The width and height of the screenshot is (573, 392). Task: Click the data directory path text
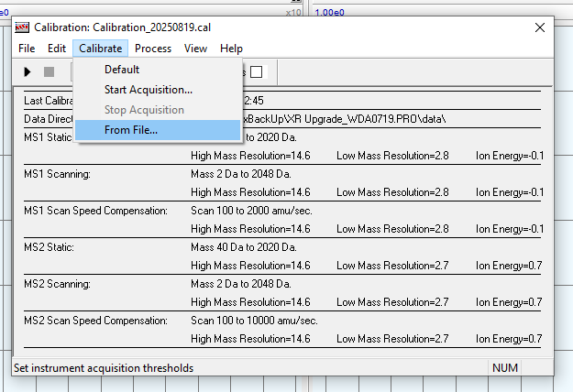[344, 119]
